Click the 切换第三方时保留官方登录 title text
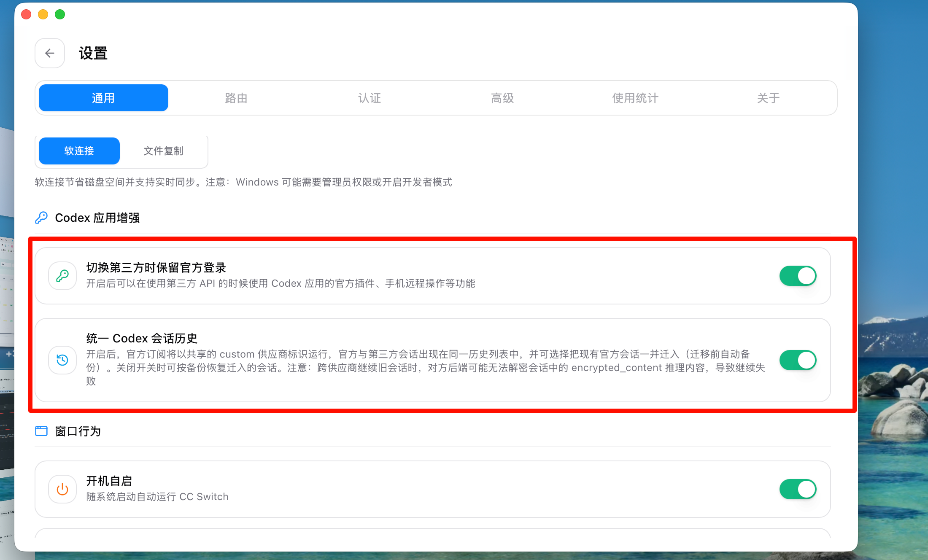Viewport: 928px width, 560px height. [x=156, y=267]
